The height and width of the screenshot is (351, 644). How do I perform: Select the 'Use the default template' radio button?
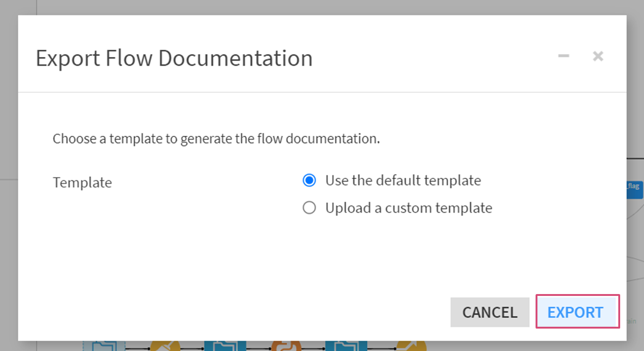tap(309, 180)
